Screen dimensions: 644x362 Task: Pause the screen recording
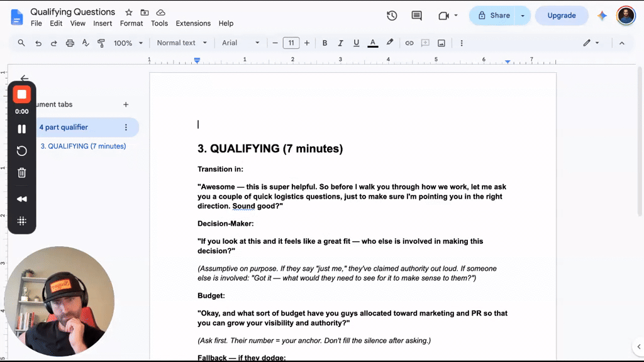click(x=22, y=129)
